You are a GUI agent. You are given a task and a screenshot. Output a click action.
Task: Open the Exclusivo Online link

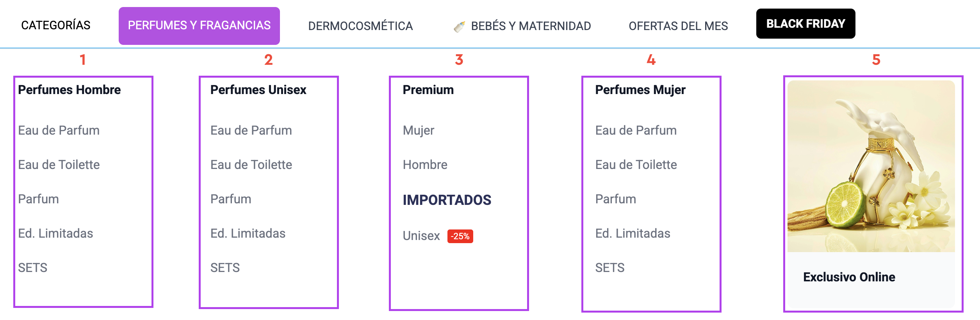click(849, 277)
